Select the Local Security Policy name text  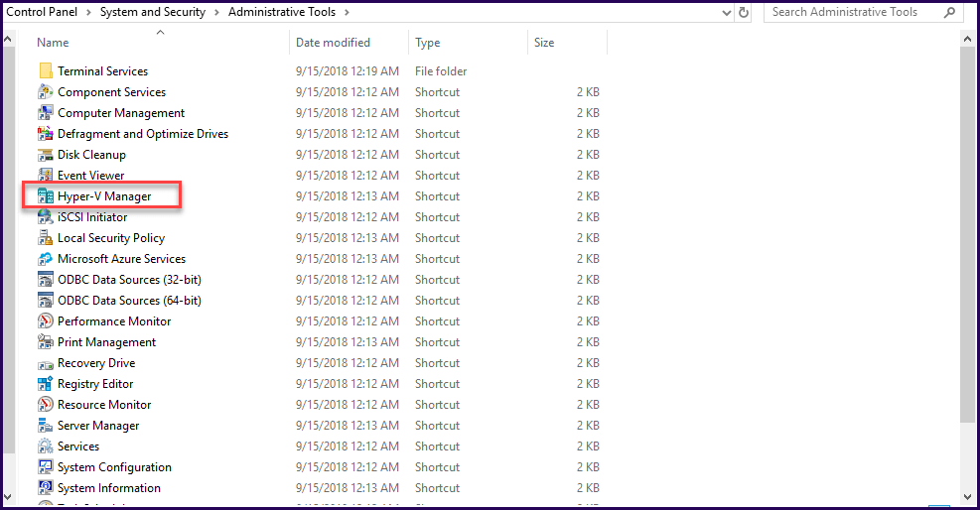point(111,238)
